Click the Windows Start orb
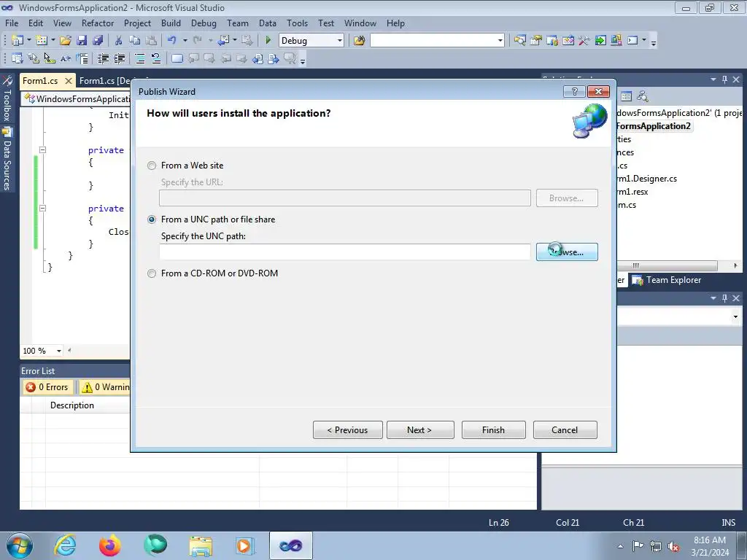The image size is (747, 560). [x=20, y=545]
